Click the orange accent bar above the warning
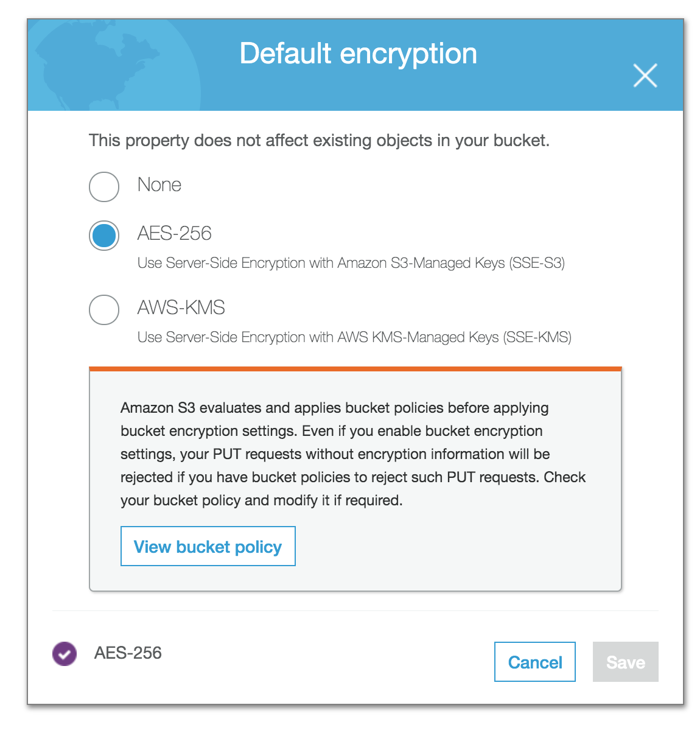The image size is (700, 733). pyautogui.click(x=355, y=368)
